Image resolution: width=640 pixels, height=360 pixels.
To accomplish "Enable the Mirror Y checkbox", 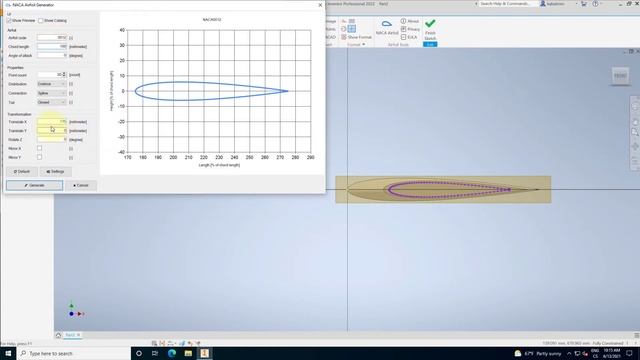I will [x=39, y=157].
